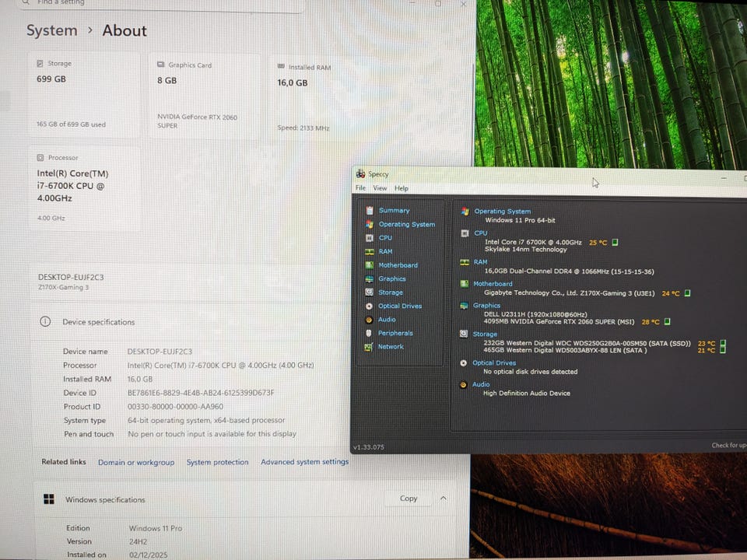Open the Graphics Card 8 GB card
Image resolution: width=747 pixels, height=560 pixels.
tap(205, 96)
